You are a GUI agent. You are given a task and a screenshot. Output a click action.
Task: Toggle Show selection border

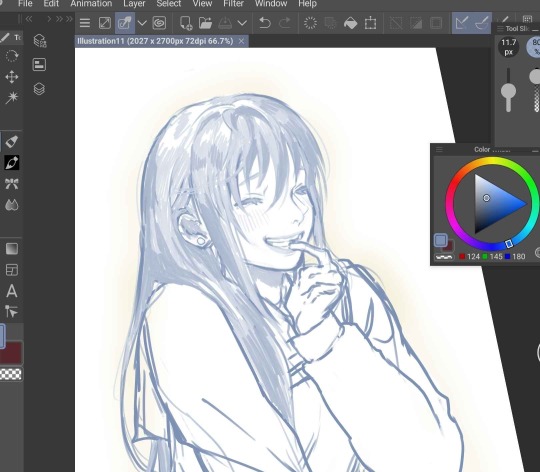pos(436,23)
